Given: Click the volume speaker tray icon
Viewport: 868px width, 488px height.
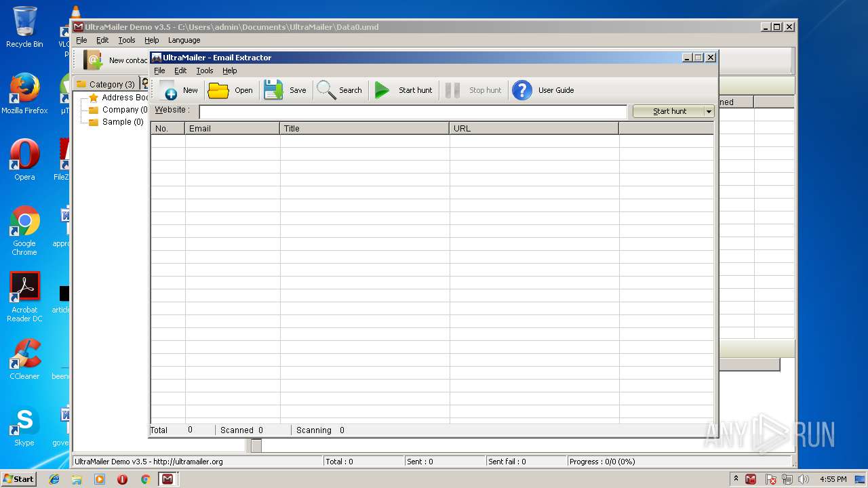Looking at the screenshot, I should [x=804, y=479].
